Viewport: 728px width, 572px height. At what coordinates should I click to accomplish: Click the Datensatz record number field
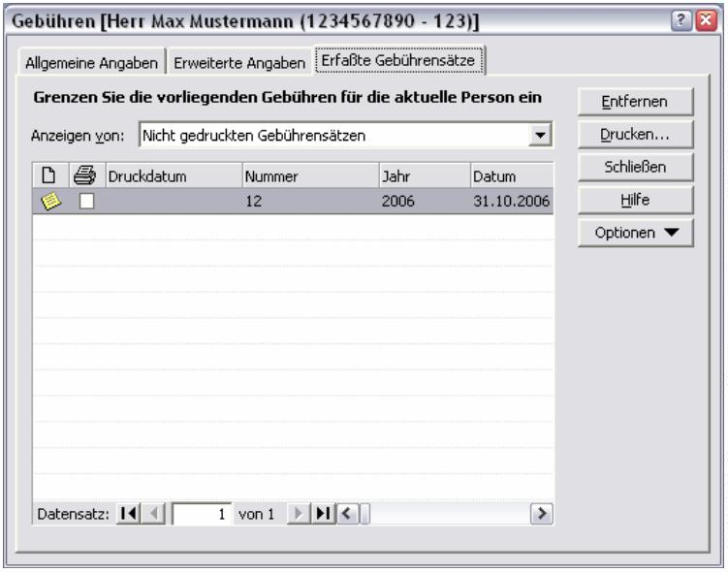click(x=202, y=512)
